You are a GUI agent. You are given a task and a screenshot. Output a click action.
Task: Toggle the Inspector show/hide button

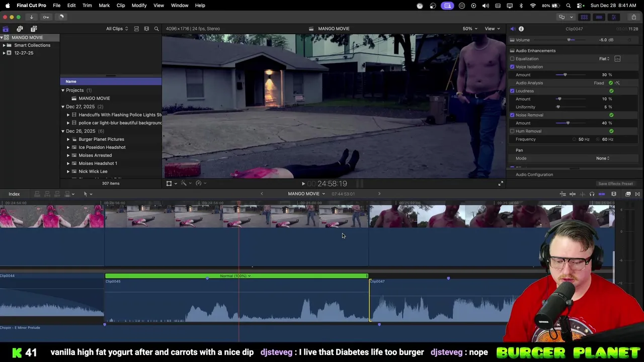[x=613, y=17]
